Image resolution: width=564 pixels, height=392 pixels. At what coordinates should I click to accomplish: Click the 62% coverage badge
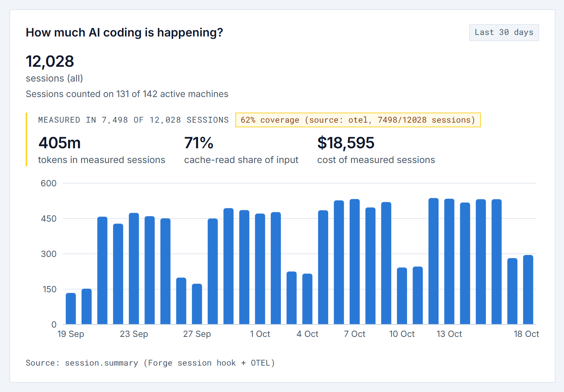coord(358,120)
